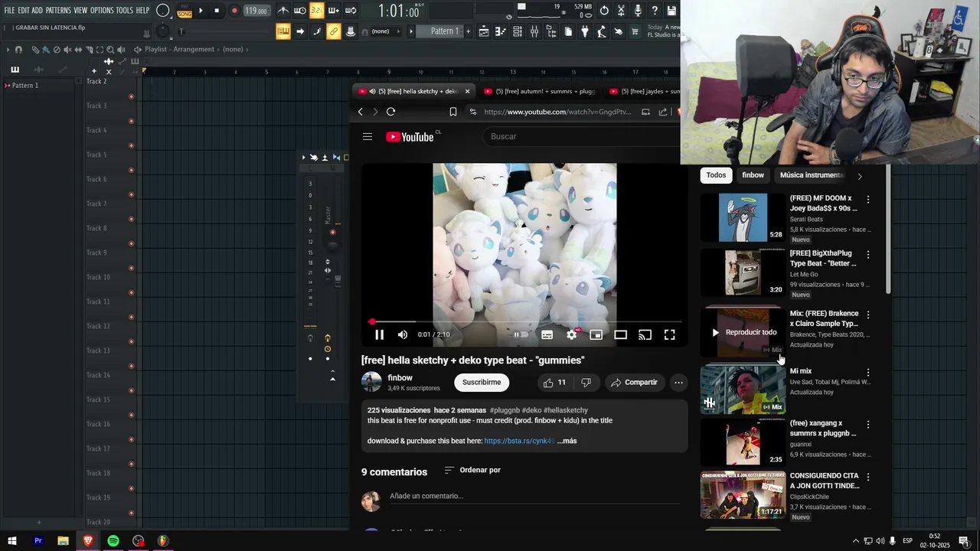Open the YouTube hamburger guide menu
980x551 pixels.
tap(367, 136)
